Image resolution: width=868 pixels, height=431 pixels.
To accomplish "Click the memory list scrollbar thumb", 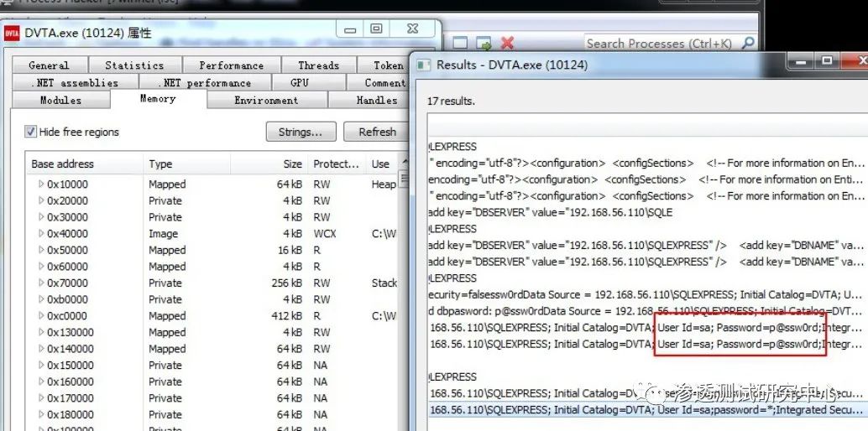I will pos(404,179).
